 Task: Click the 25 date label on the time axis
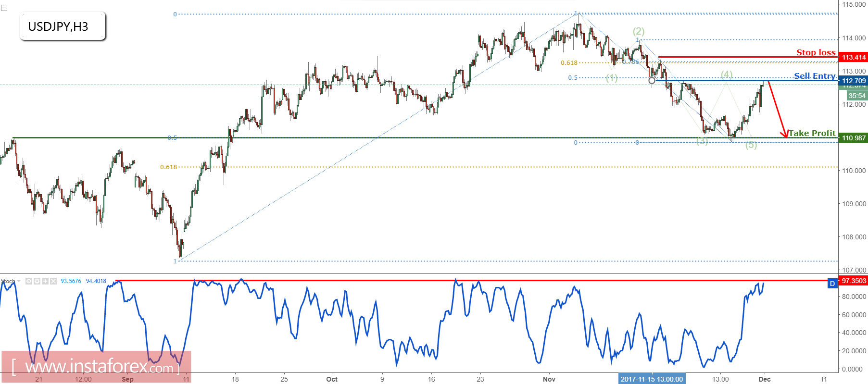pos(284,379)
